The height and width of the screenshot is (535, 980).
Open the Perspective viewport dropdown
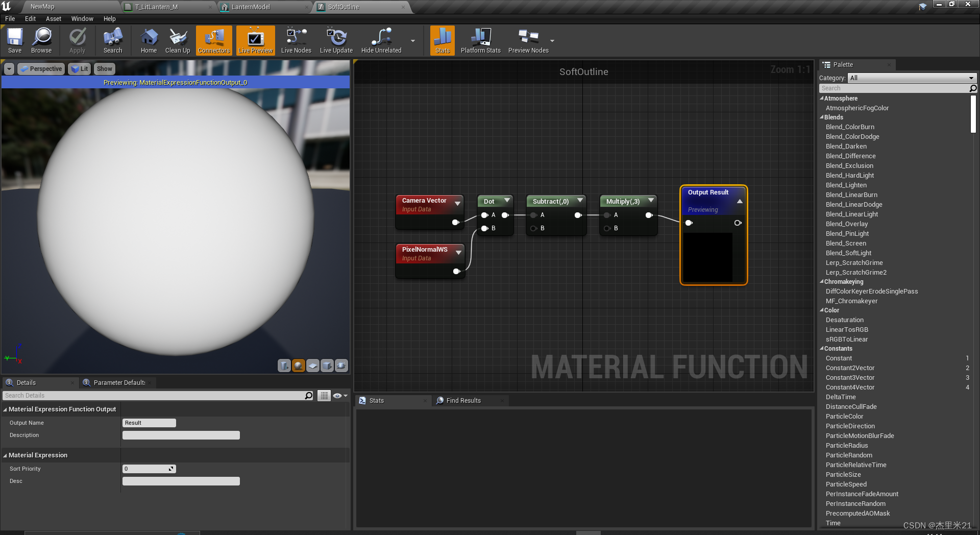tap(41, 68)
